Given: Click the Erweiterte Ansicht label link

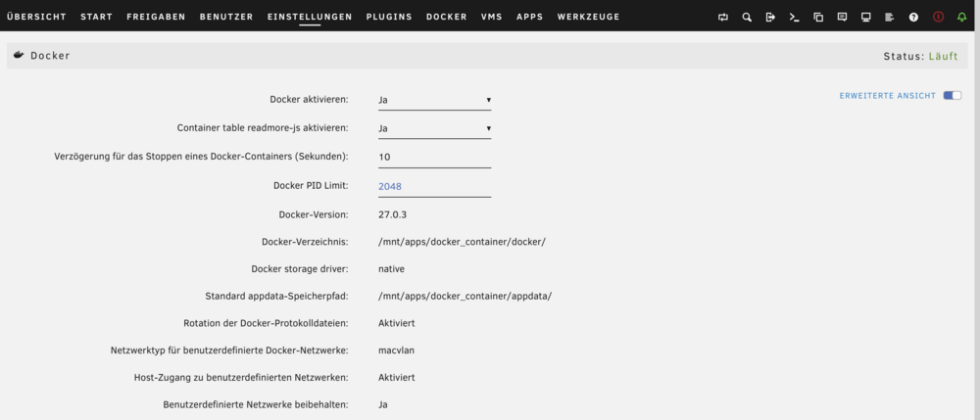Looking at the screenshot, I should pyautogui.click(x=888, y=96).
